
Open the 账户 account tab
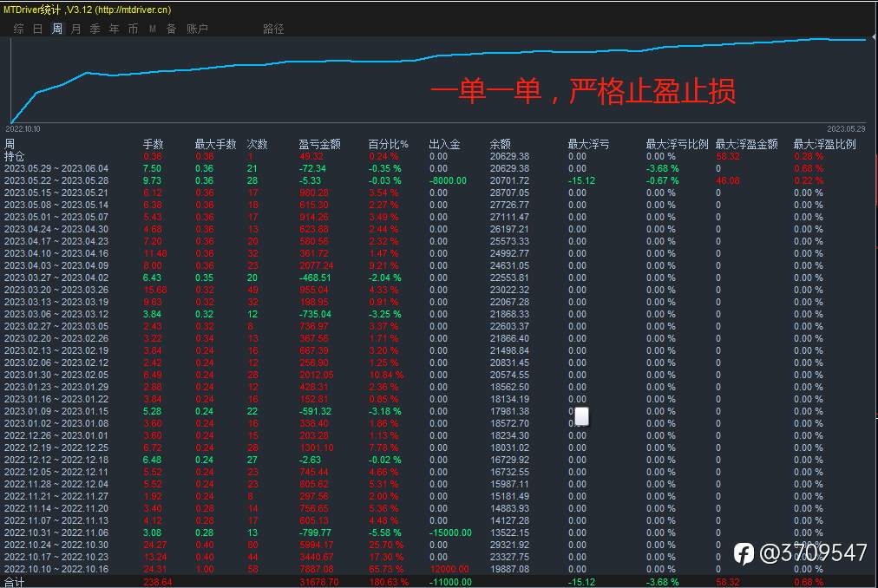click(197, 29)
